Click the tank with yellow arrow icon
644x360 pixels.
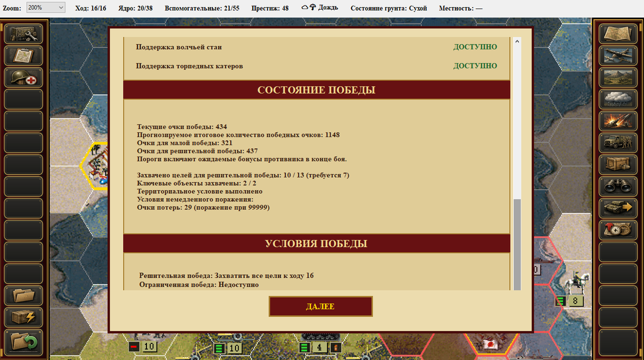tap(617, 208)
